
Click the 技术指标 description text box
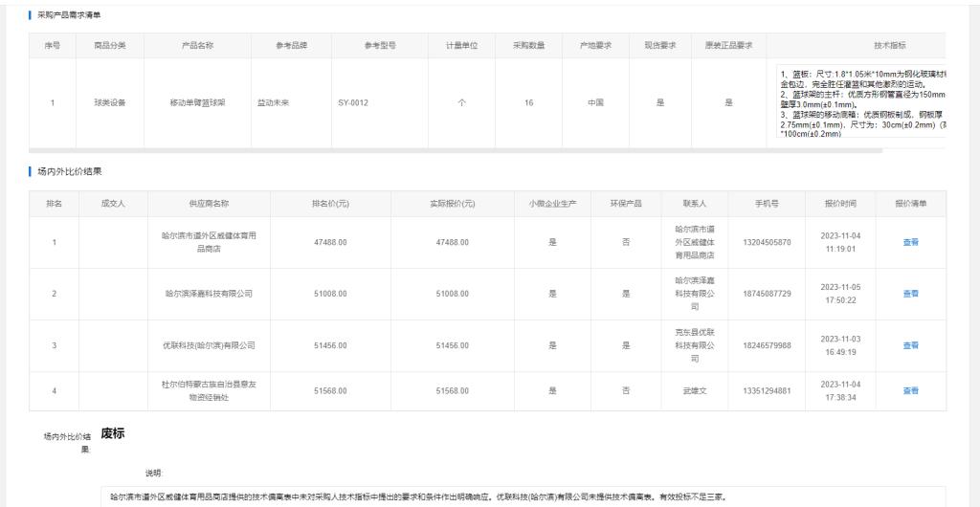(861, 102)
